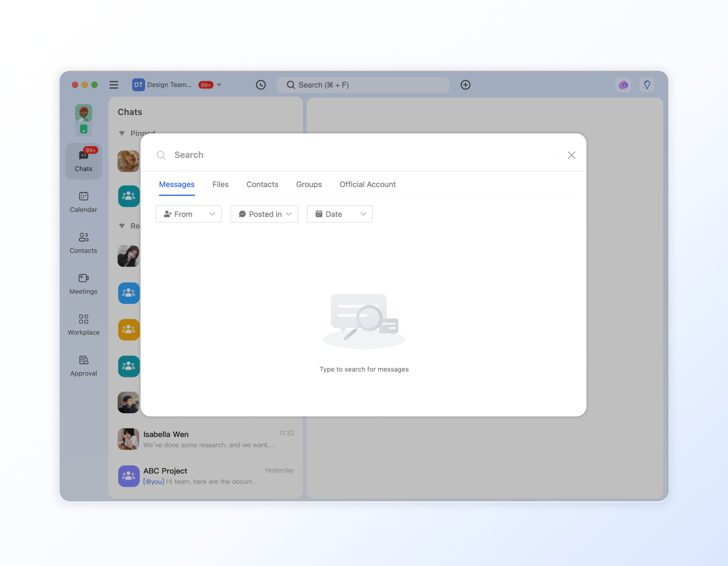
Task: Switch to the Groups tab
Action: tap(309, 184)
